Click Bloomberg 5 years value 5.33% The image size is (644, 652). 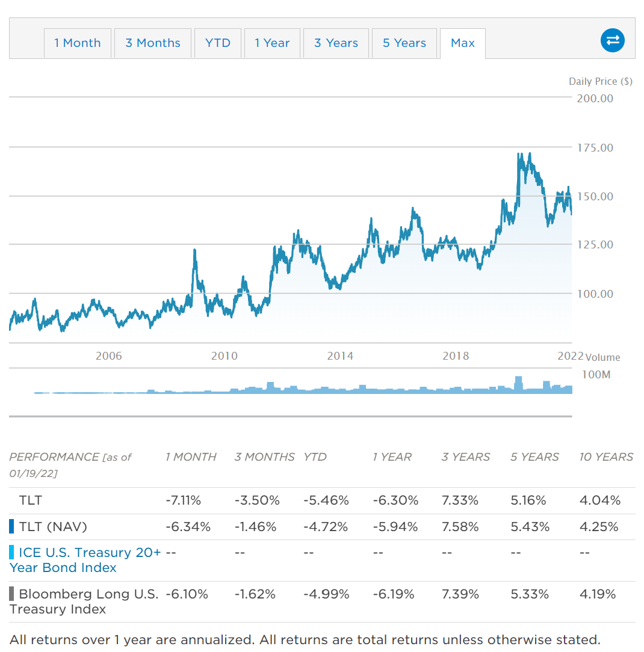pyautogui.click(x=530, y=594)
